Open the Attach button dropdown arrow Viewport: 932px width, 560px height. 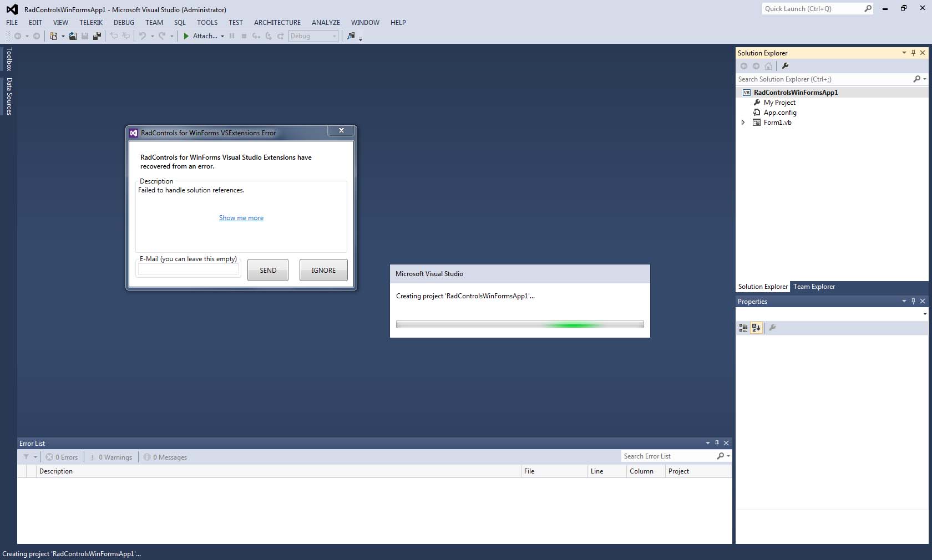[222, 36]
